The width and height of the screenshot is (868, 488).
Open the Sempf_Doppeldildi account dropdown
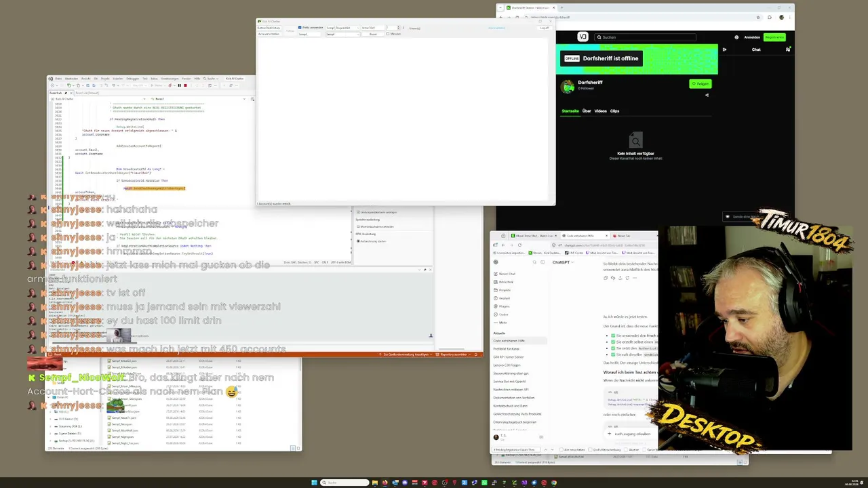point(342,28)
